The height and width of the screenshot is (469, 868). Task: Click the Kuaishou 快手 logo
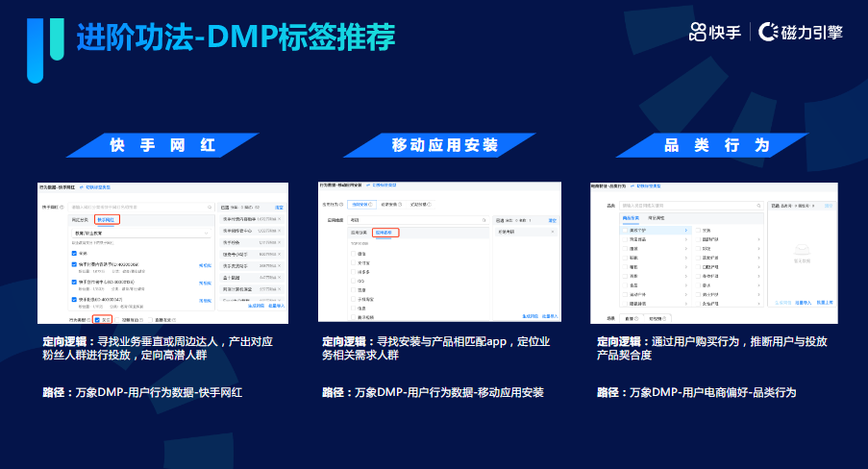click(714, 32)
